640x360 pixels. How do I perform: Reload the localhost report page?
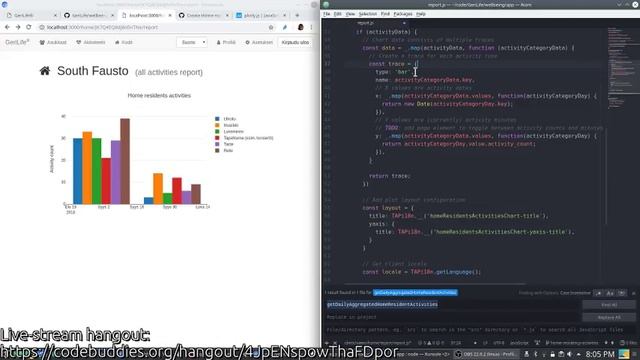[29, 27]
